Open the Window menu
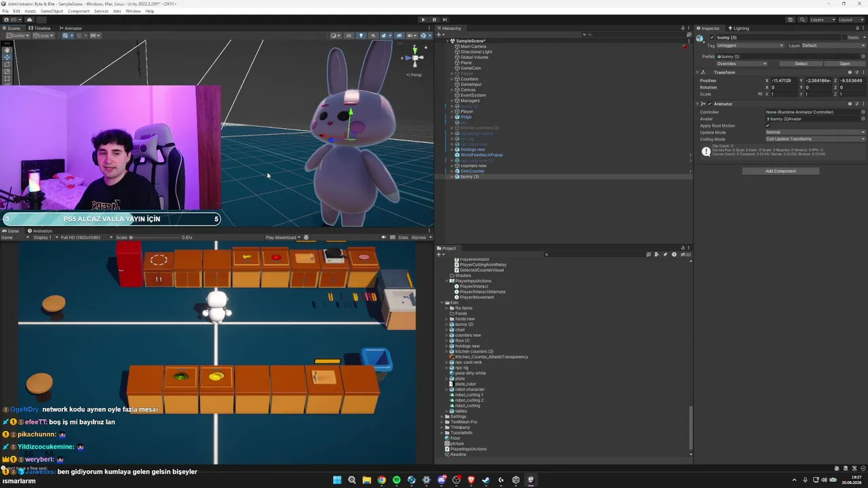 [x=133, y=11]
